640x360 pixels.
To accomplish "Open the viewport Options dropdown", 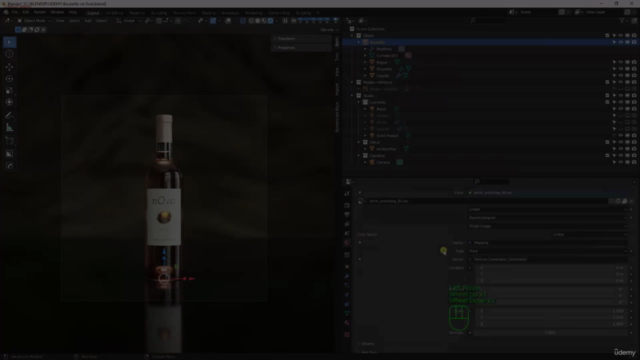I will click(329, 30).
